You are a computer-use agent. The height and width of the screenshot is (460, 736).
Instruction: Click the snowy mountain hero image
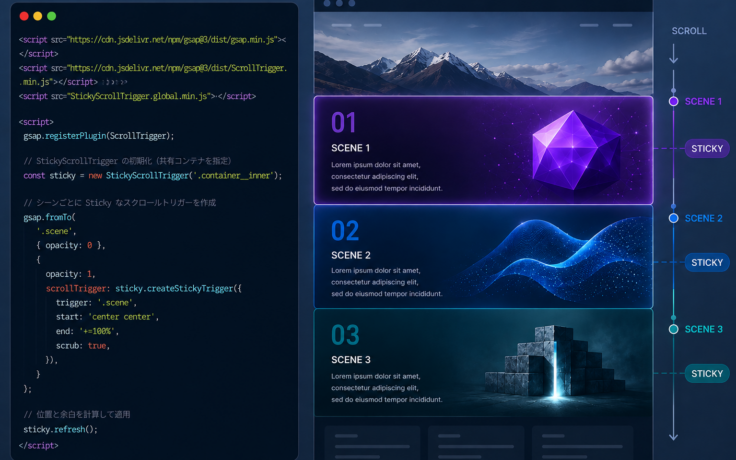point(483,54)
